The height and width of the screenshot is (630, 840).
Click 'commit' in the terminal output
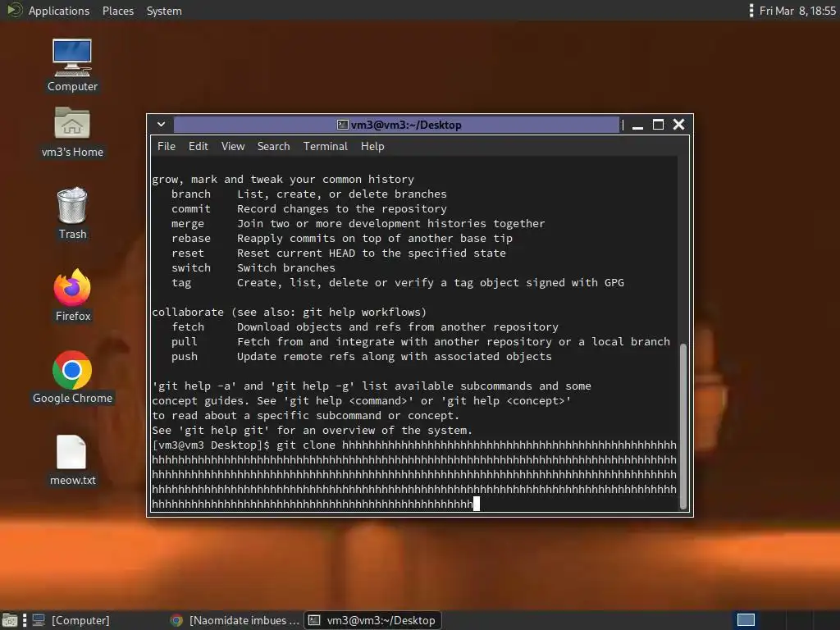tap(190, 209)
